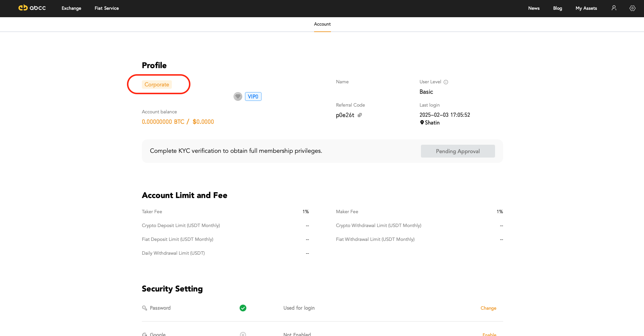
Task: Open the Exchange menu
Action: click(71, 8)
